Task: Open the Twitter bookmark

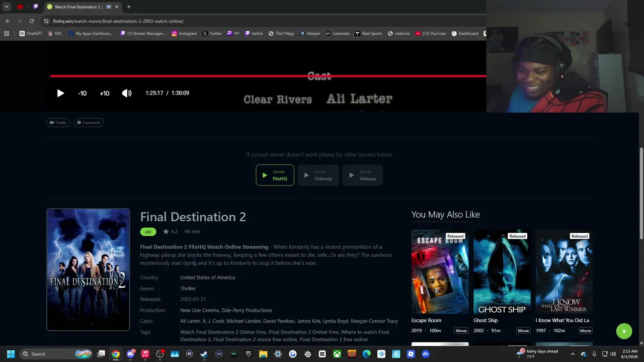Action: click(212, 34)
